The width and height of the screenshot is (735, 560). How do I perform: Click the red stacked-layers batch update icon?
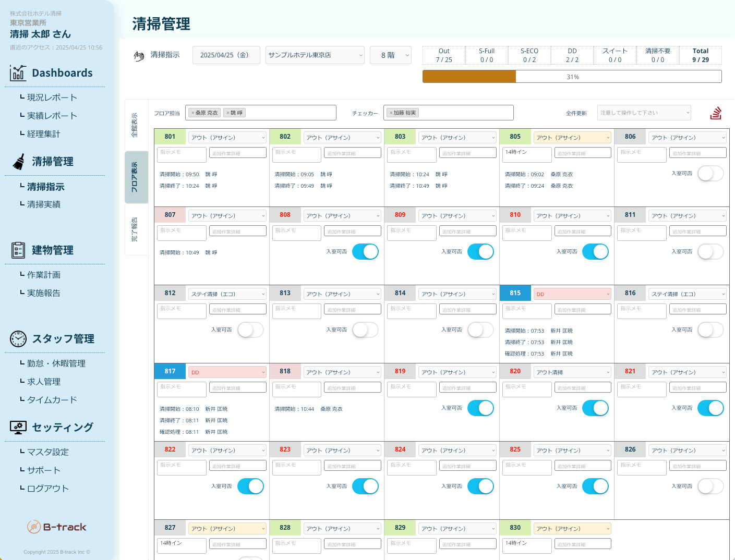point(716,112)
